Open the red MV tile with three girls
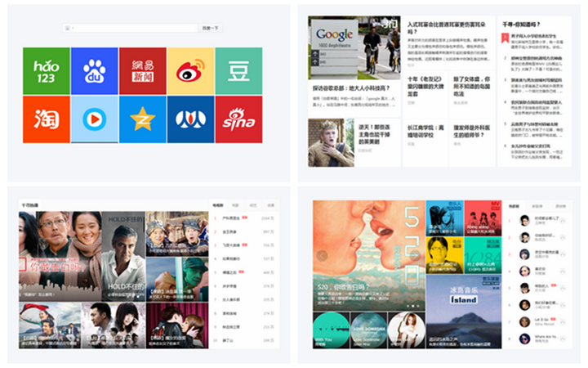The width and height of the screenshot is (588, 368). pos(483,218)
